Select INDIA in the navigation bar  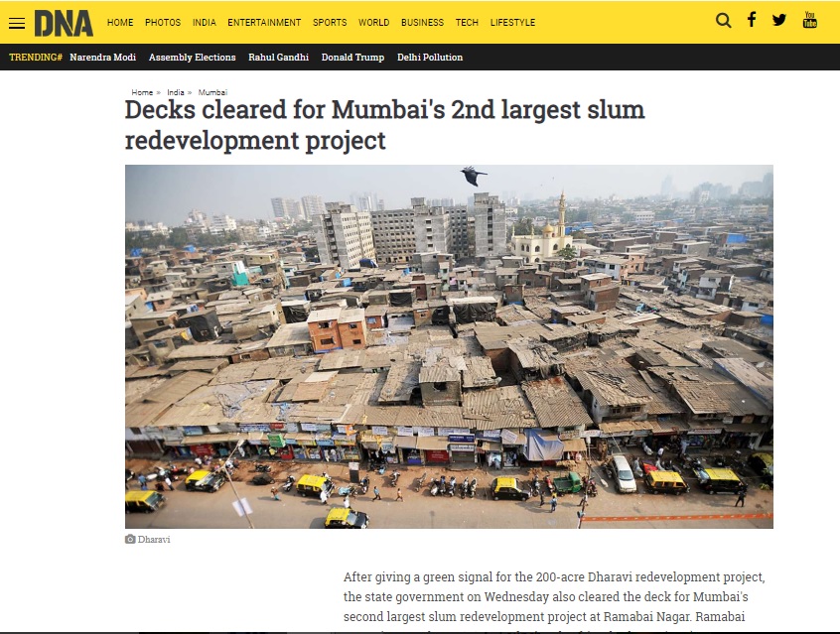click(205, 23)
